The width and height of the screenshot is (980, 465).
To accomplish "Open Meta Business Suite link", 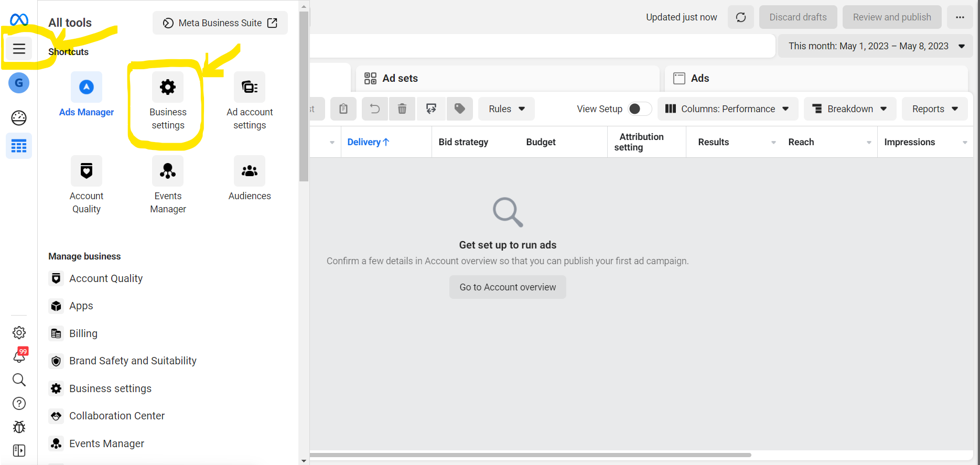I will pyautogui.click(x=220, y=23).
